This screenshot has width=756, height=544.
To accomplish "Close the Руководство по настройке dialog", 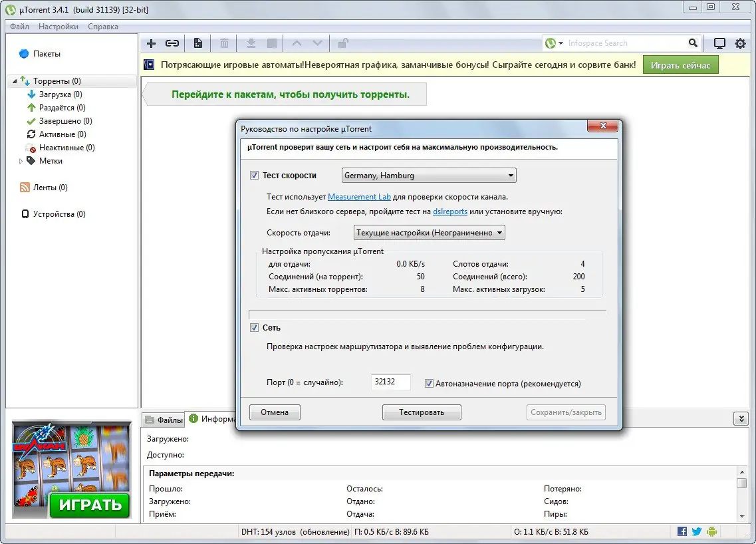I will pyautogui.click(x=602, y=126).
